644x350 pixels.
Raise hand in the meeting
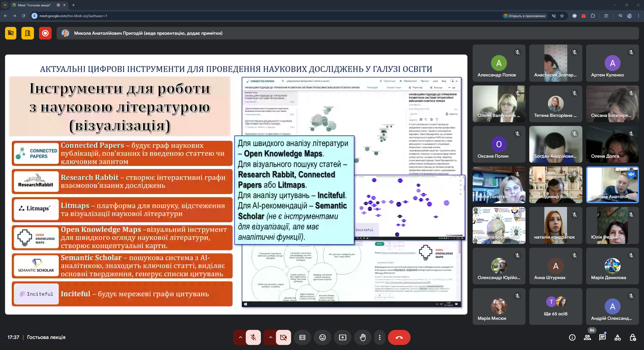click(363, 337)
